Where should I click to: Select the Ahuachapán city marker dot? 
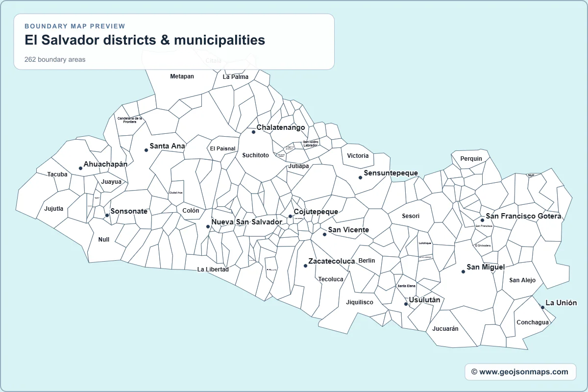(x=80, y=168)
